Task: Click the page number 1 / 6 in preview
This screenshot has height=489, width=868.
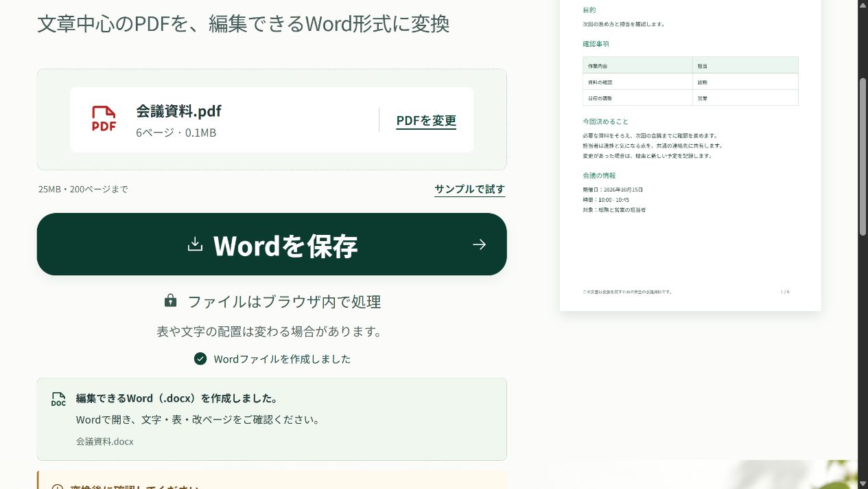Action: [785, 292]
